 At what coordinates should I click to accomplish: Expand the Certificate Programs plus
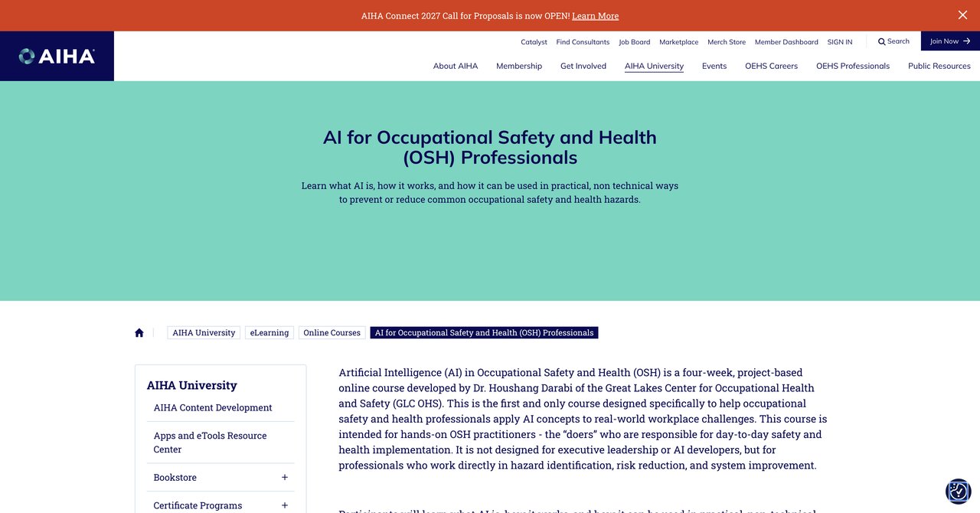pyautogui.click(x=285, y=505)
